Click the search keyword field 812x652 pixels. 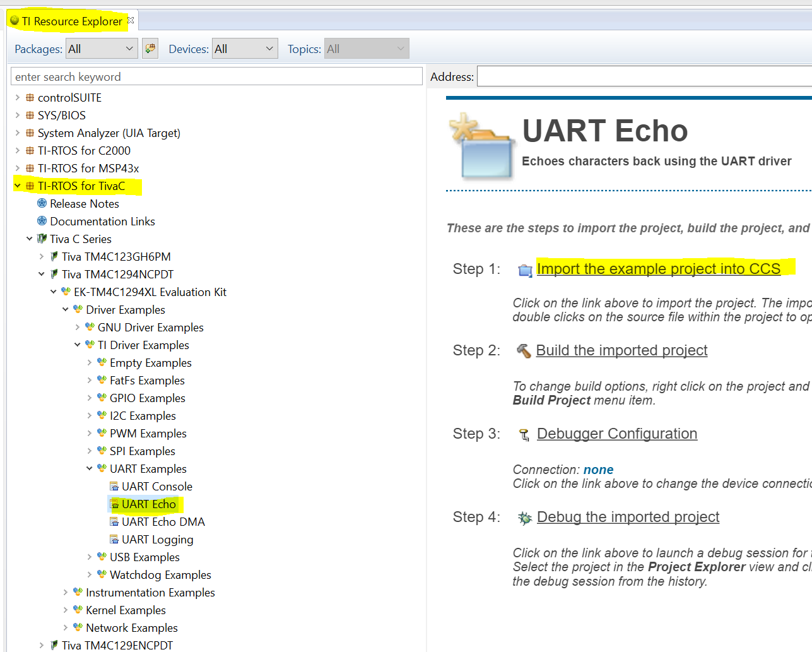(x=216, y=76)
